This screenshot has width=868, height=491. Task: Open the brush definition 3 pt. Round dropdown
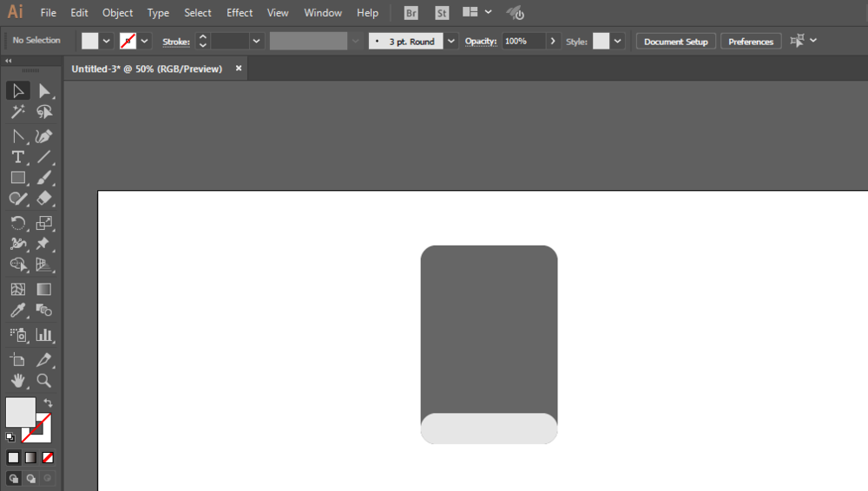point(451,41)
